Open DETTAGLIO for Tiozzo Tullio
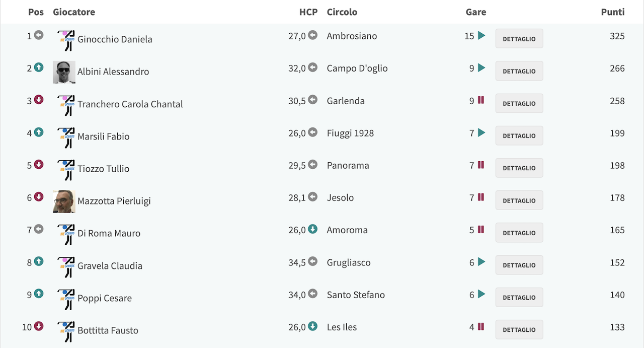644x348 pixels. [519, 168]
